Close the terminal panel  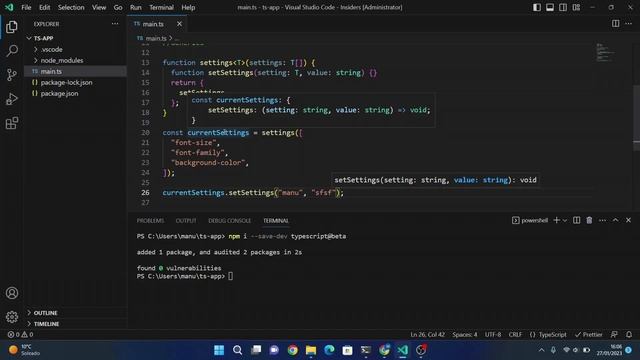click(x=629, y=220)
